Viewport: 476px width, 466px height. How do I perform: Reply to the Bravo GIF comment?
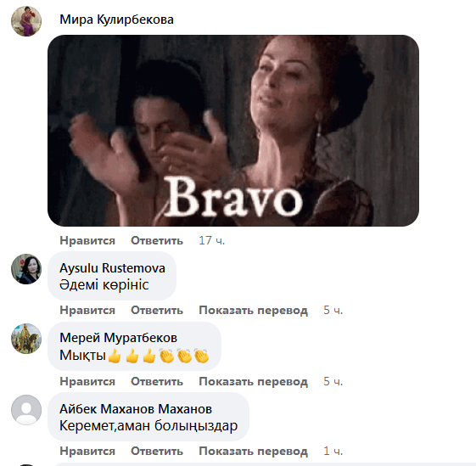pyautogui.click(x=157, y=240)
